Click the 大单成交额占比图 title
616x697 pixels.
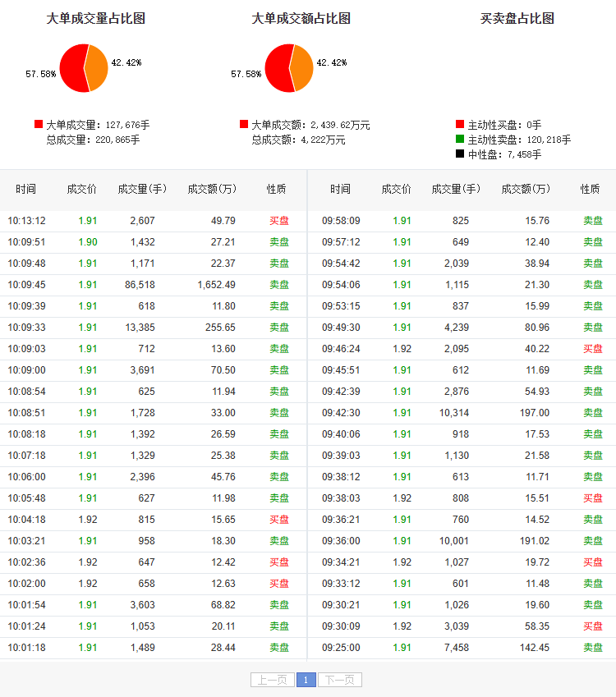[x=301, y=18]
